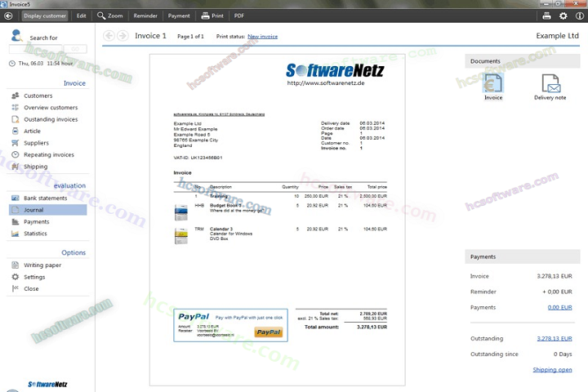This screenshot has height=392, width=588.
Task: Click the printer icon at top right
Action: point(546,16)
